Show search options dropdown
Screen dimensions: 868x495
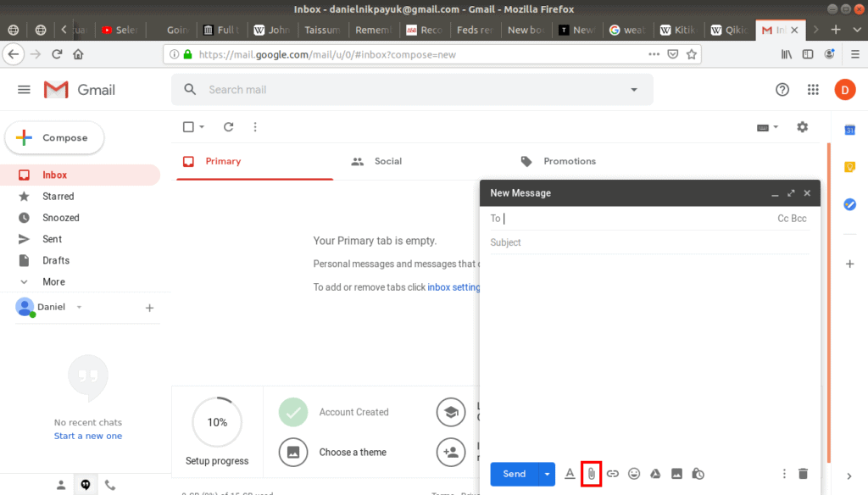click(634, 90)
